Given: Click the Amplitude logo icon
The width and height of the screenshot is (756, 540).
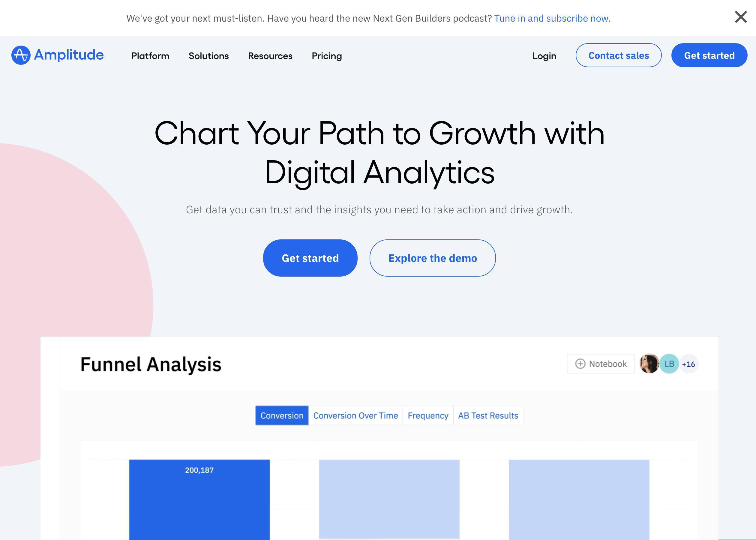Looking at the screenshot, I should coord(21,55).
